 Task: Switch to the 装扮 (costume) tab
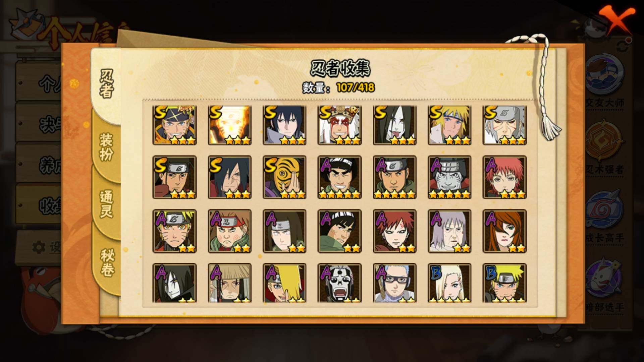(x=106, y=147)
